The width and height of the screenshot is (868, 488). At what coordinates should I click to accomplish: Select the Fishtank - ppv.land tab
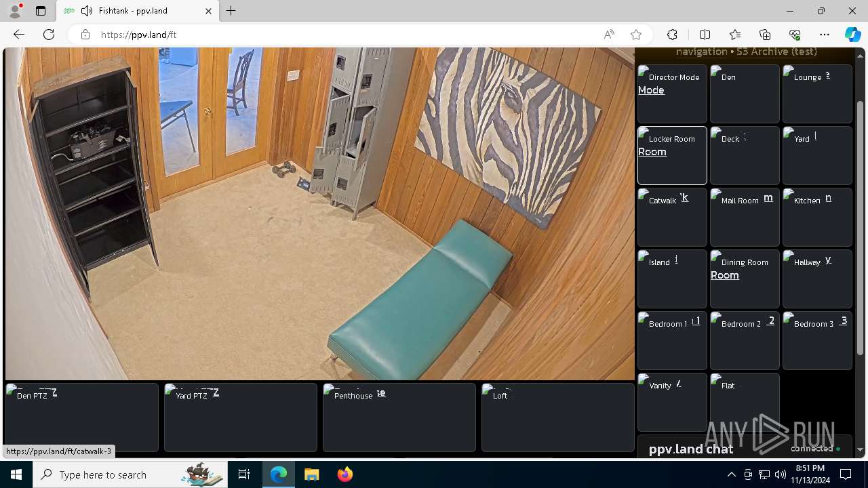click(x=137, y=11)
